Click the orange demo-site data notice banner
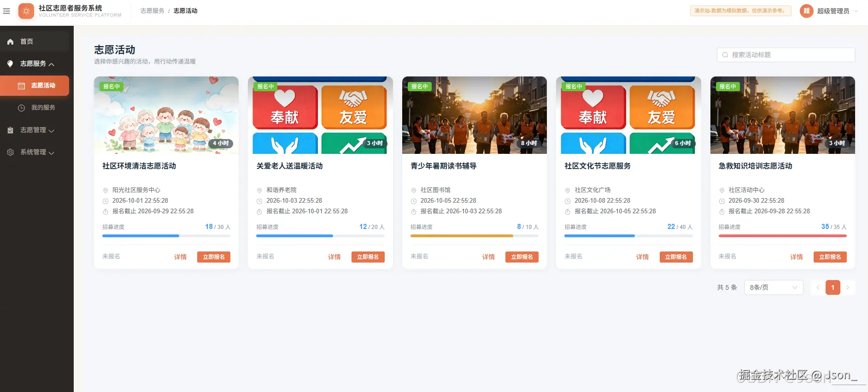This screenshot has height=392, width=868. (741, 11)
